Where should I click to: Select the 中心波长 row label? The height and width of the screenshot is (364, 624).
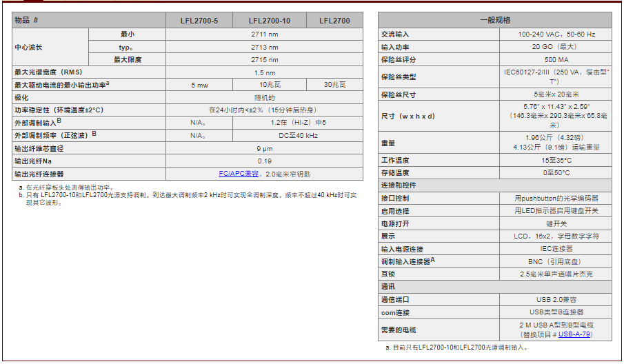coord(29,48)
